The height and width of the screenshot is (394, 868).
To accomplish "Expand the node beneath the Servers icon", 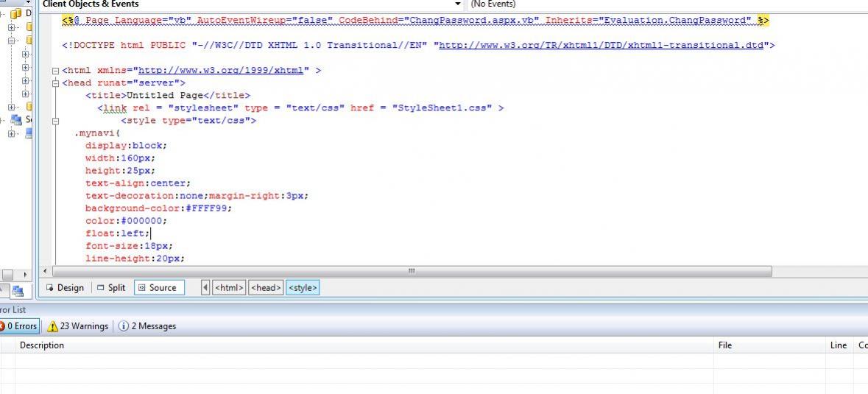I will coord(11,133).
